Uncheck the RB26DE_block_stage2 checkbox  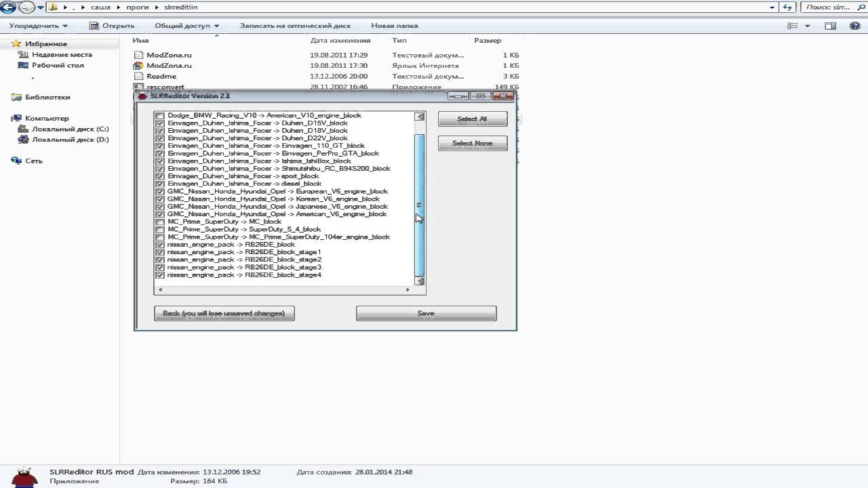(160, 260)
